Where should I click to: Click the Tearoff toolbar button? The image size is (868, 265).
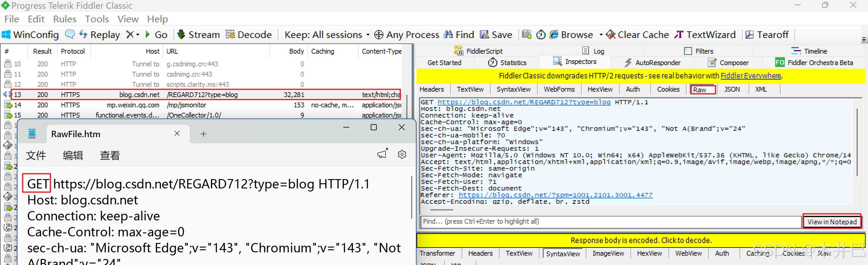pos(767,35)
